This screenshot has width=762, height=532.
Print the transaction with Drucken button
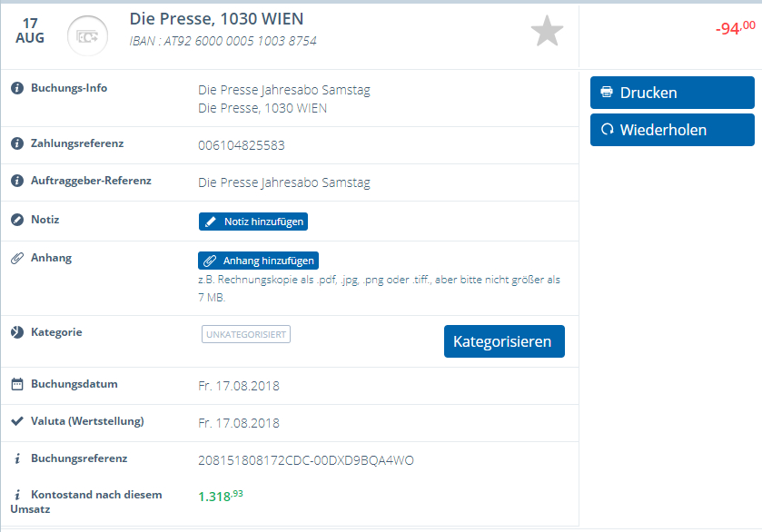(x=672, y=93)
